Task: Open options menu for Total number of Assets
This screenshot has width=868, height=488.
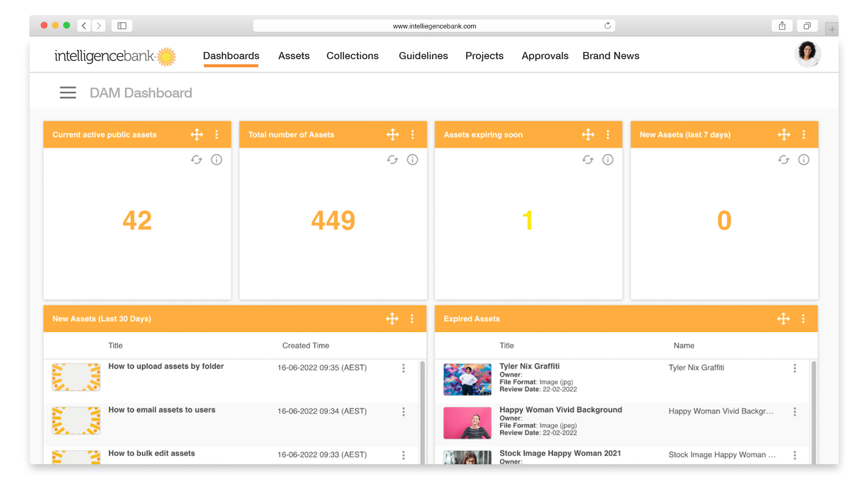Action: (412, 134)
